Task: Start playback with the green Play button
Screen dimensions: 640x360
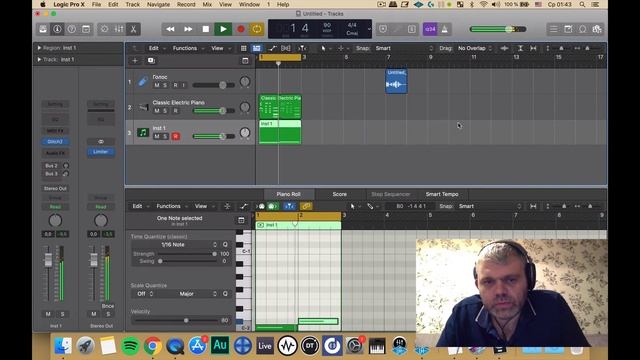Action: click(x=223, y=29)
